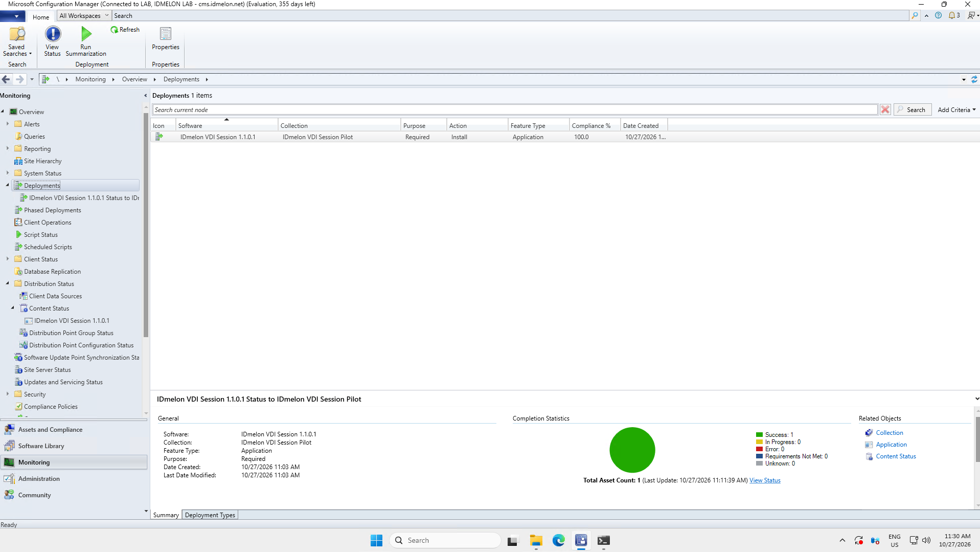This screenshot has width=980, height=552.
Task: Open Saved Searches in ribbon
Action: pyautogui.click(x=17, y=41)
